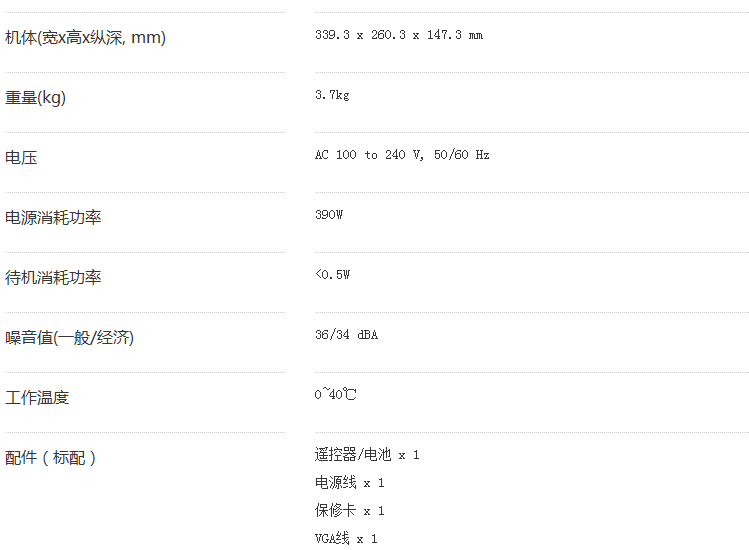Select the 36/34 dBA noise value
Screen dimensions: 749x550
346,335
